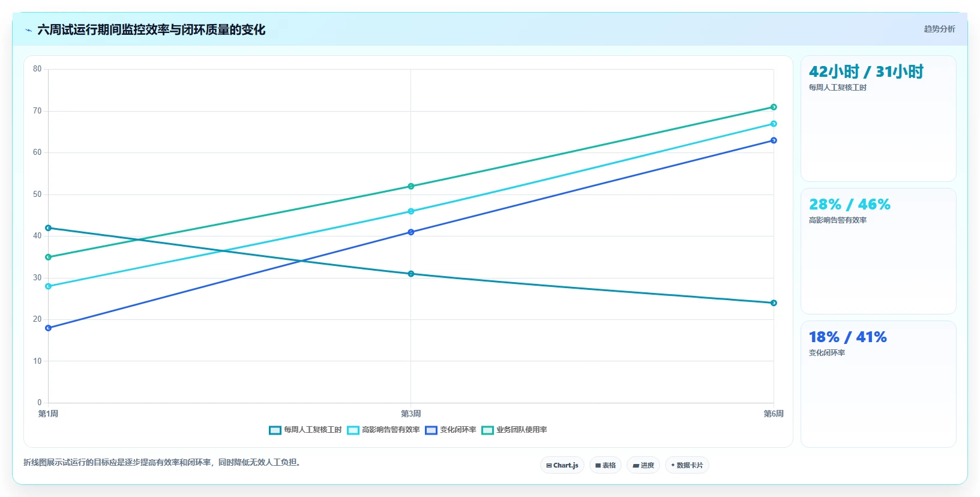Toggle the 每周人工复核工时 legend swatch
The height and width of the screenshot is (497, 980).
275,430
